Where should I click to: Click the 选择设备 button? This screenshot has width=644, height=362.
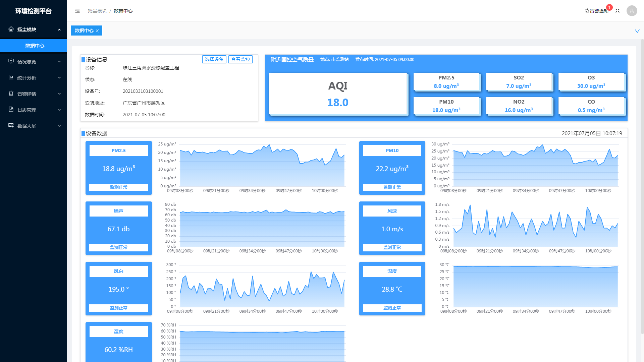pyautogui.click(x=214, y=59)
